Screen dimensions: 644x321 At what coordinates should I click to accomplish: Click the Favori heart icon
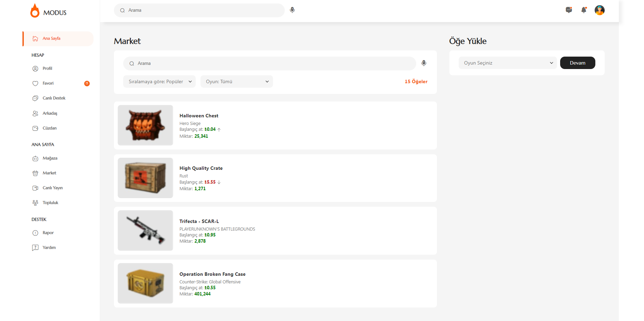35,84
